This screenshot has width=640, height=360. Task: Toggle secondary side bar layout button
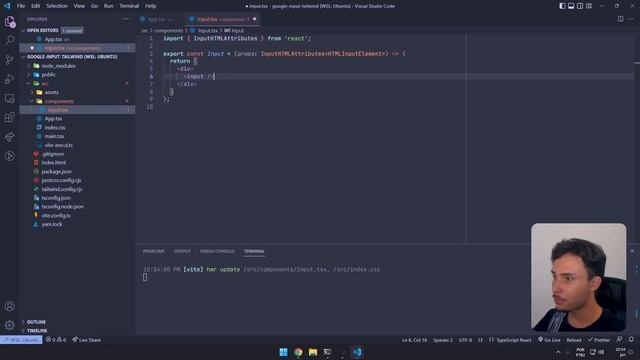580,6
